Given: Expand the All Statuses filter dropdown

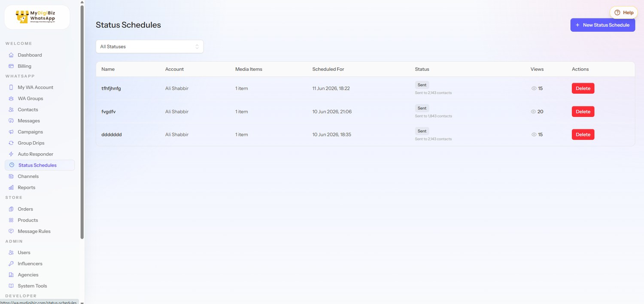Looking at the screenshot, I should [149, 46].
